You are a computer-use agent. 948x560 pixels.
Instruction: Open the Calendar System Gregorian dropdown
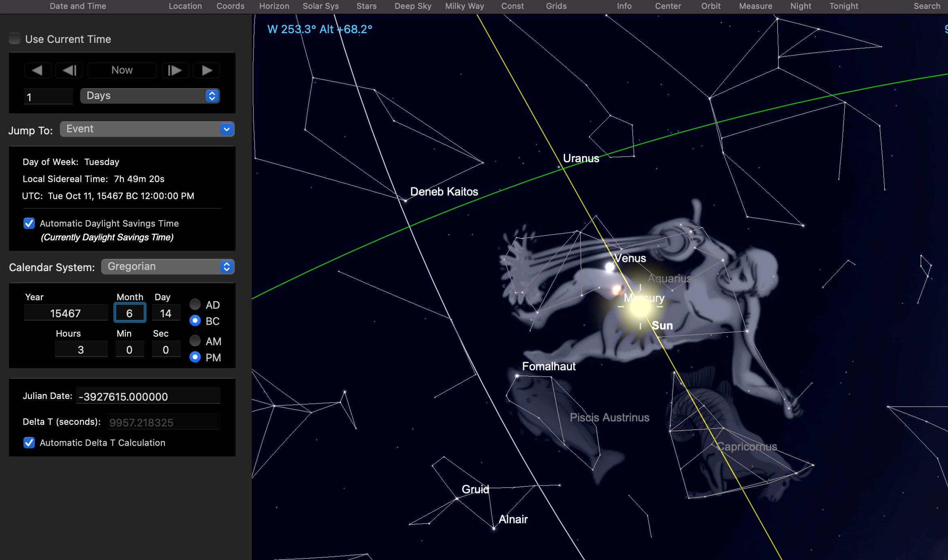pyautogui.click(x=168, y=267)
